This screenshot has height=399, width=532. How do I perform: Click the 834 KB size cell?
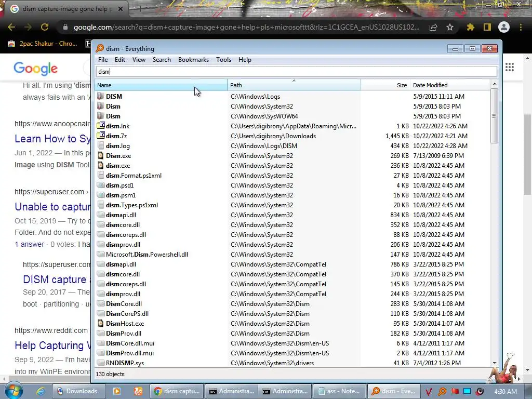click(x=400, y=215)
